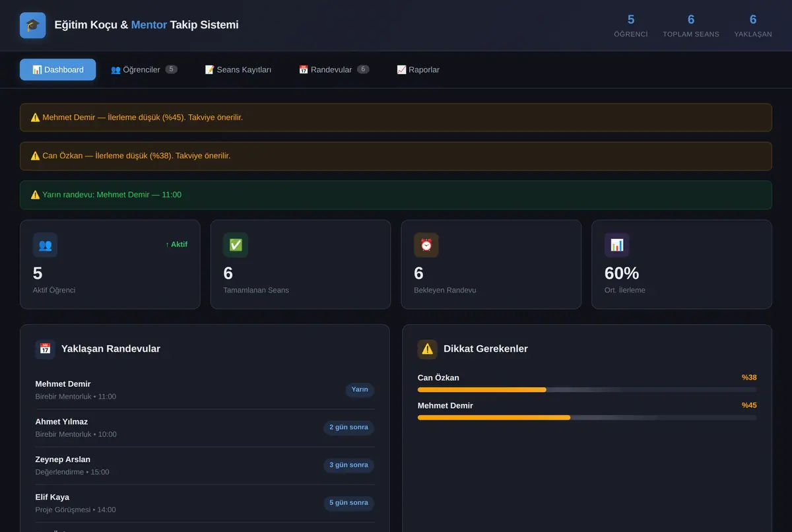
Task: Open the Raporlar tab
Action: click(x=418, y=69)
